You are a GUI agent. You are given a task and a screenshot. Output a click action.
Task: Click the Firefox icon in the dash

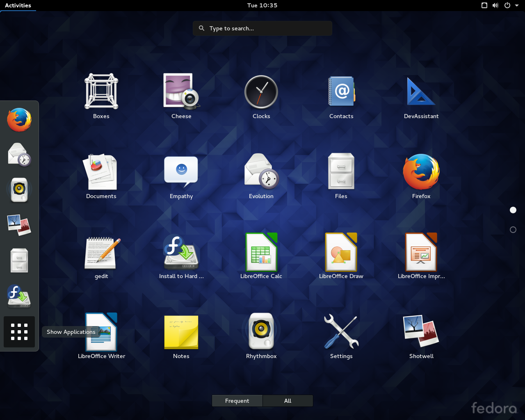[19, 120]
